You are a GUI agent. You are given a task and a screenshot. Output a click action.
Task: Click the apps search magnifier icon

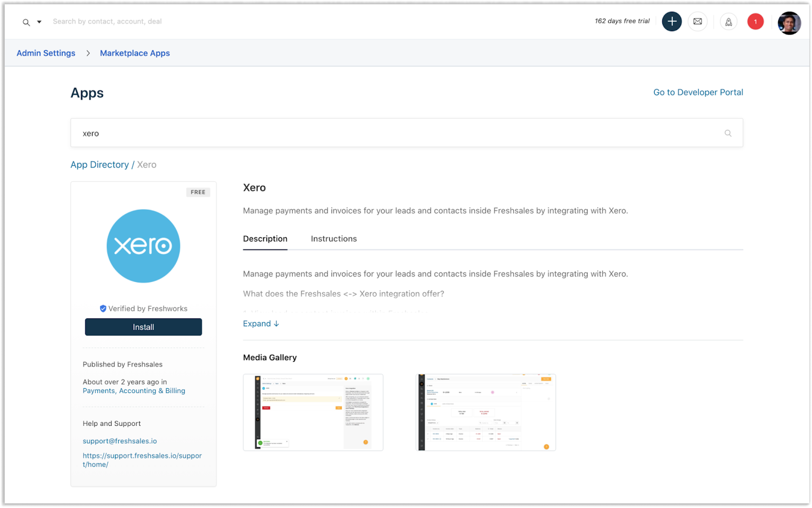point(728,133)
